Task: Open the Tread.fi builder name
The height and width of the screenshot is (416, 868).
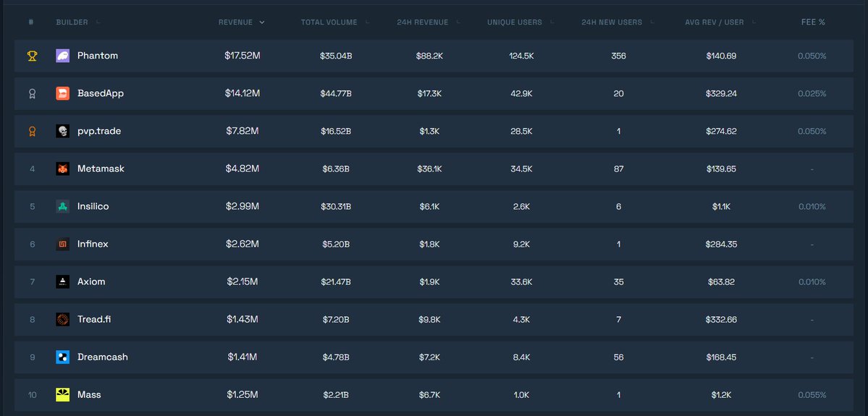Action: [x=94, y=319]
